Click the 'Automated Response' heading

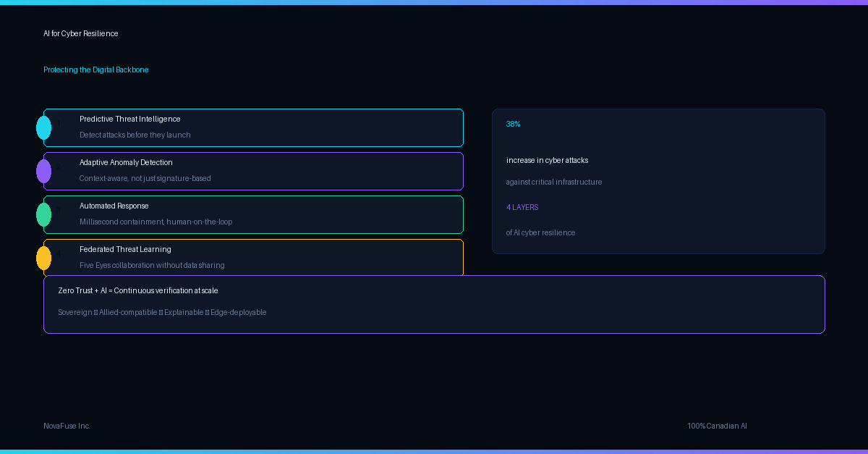[x=114, y=206]
